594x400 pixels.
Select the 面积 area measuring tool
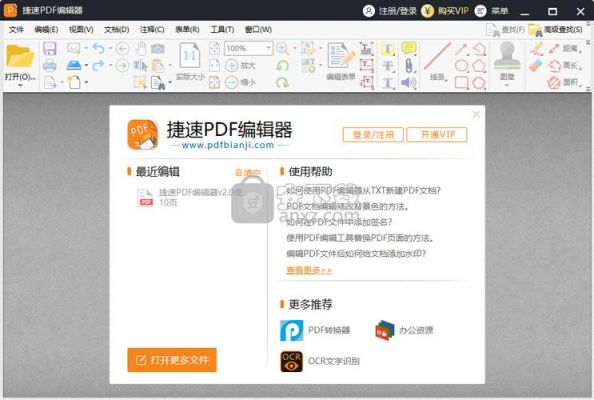tap(564, 82)
